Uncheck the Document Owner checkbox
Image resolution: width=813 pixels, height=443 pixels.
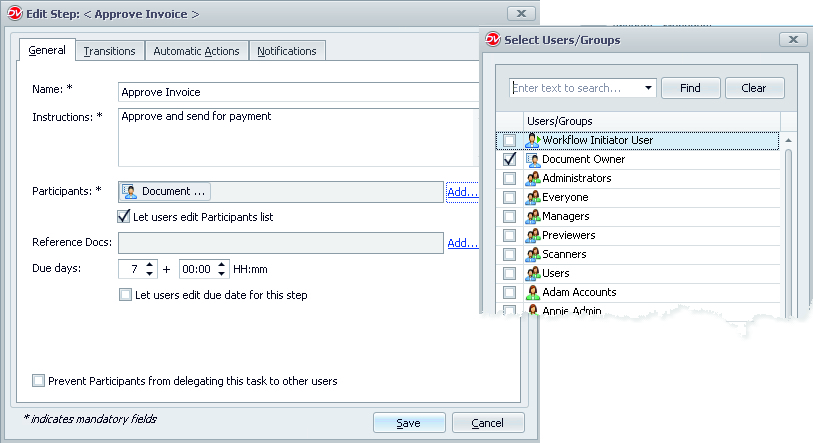click(510, 159)
